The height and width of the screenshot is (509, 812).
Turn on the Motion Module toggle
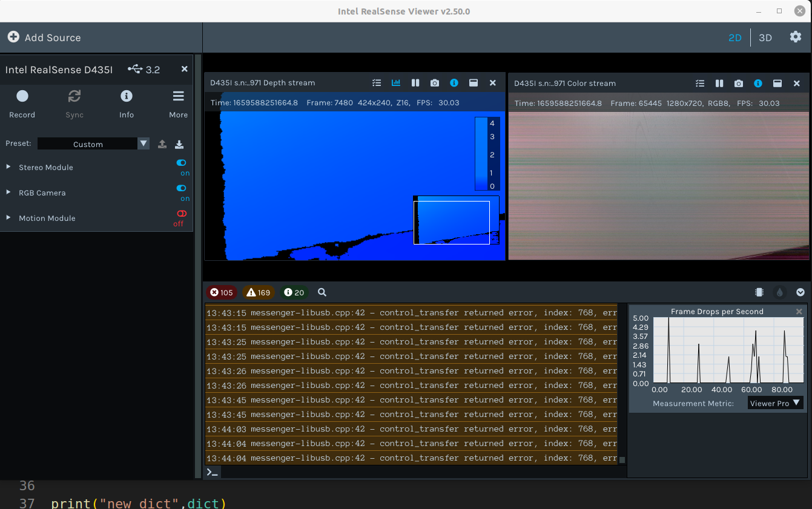[182, 214]
